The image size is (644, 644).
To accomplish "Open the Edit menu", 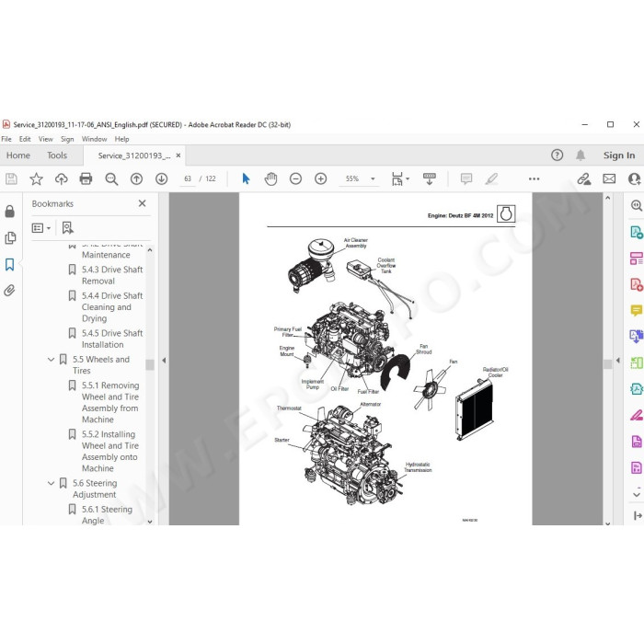I will (x=25, y=139).
